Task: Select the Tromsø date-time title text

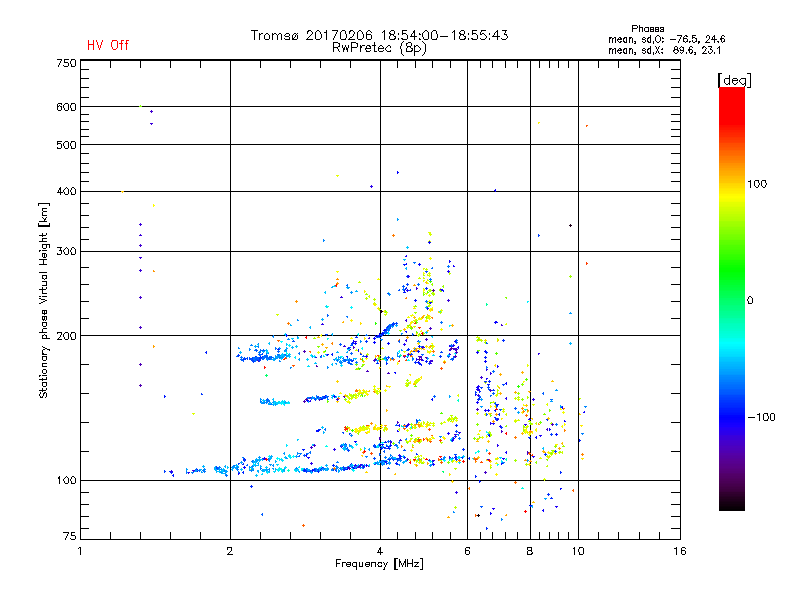Action: pos(379,35)
